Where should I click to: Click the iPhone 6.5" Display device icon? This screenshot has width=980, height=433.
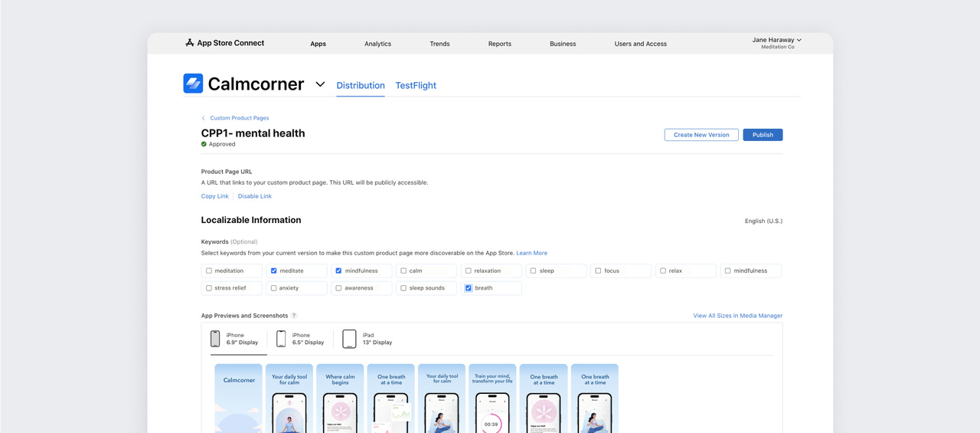[281, 339]
